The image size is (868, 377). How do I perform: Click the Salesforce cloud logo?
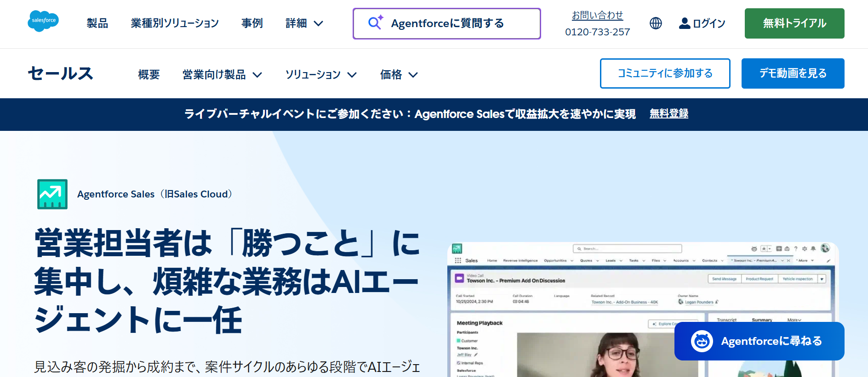coord(43,21)
